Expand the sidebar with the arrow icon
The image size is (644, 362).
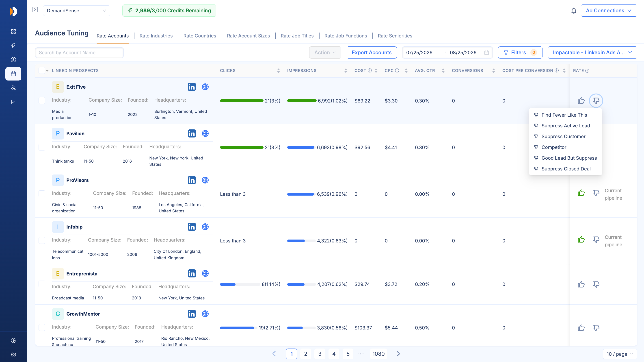tap(35, 9)
